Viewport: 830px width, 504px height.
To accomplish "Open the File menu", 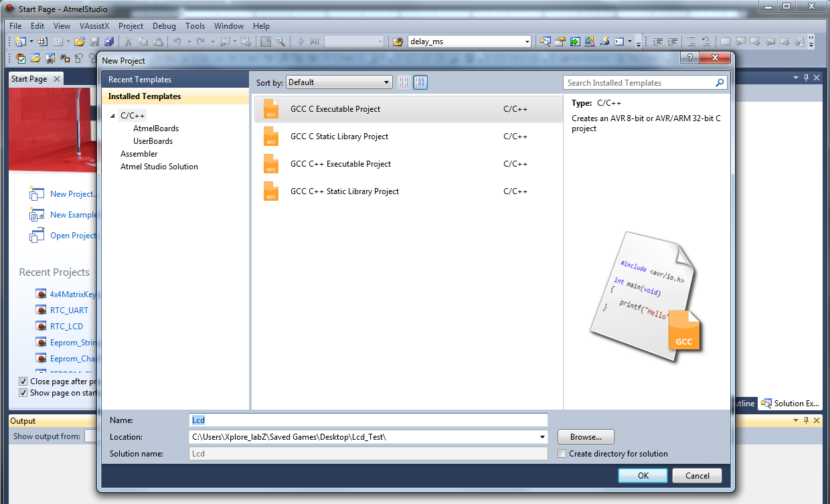I will 15,26.
